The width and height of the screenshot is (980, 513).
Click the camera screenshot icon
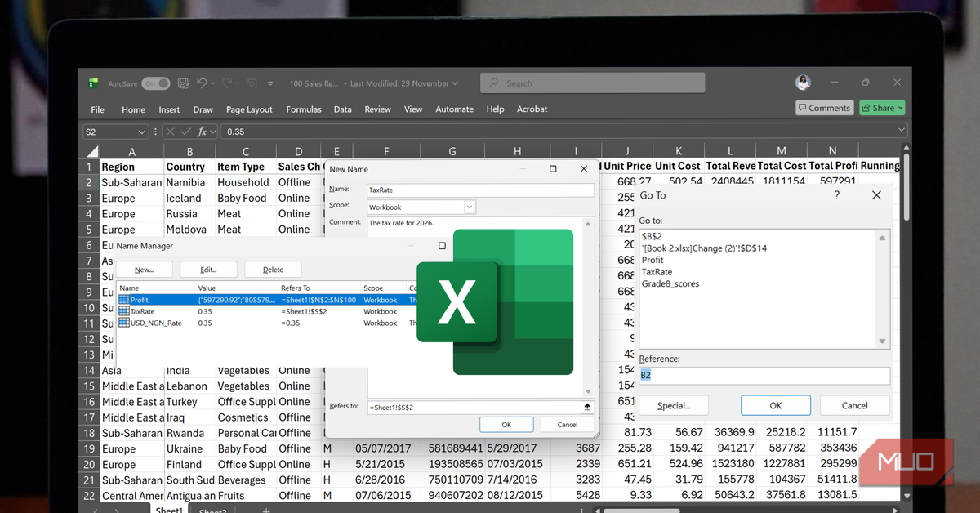click(252, 83)
